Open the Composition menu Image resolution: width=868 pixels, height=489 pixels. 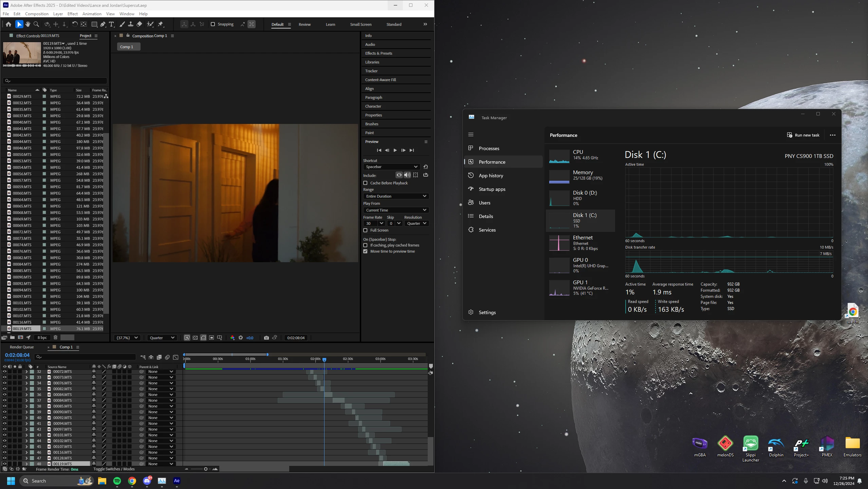tap(37, 14)
